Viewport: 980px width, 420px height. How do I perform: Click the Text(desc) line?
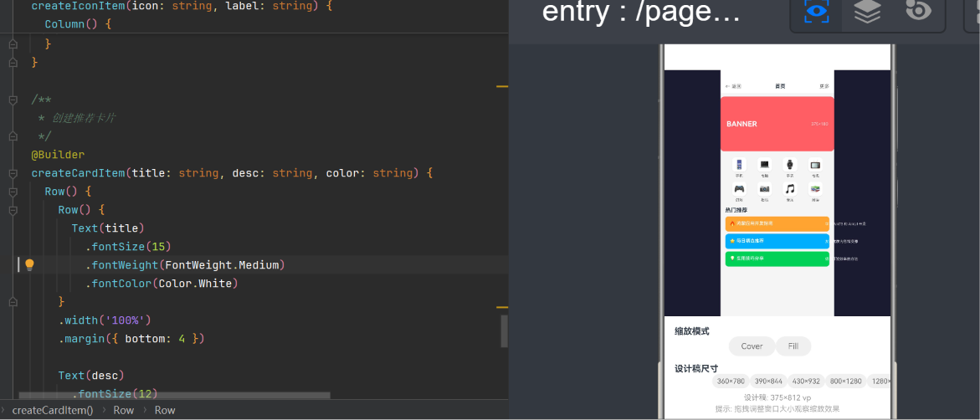[91, 375]
